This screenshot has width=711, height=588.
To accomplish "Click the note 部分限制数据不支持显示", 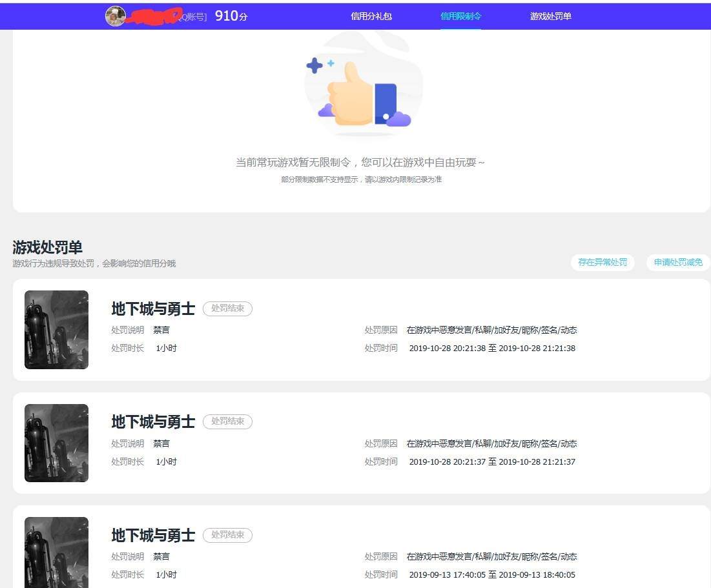I will click(x=319, y=179).
